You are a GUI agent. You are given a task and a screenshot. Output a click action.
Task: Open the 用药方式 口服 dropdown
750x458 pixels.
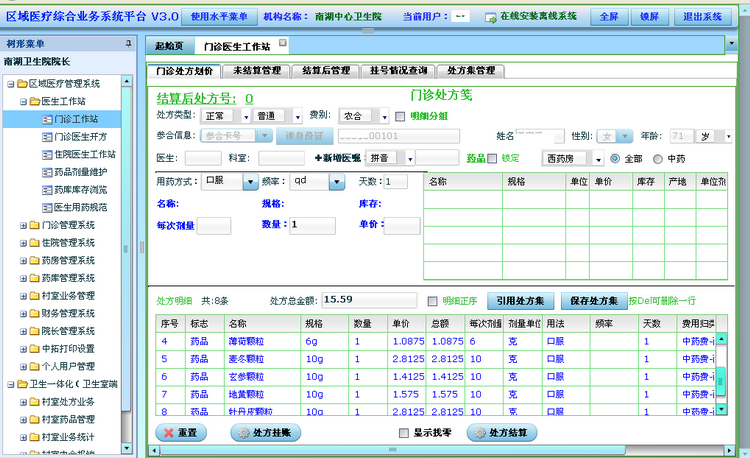coord(251,182)
